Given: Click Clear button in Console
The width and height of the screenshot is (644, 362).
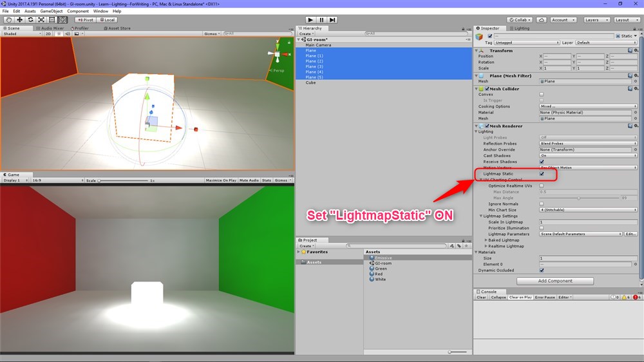Looking at the screenshot, I should point(481,297).
